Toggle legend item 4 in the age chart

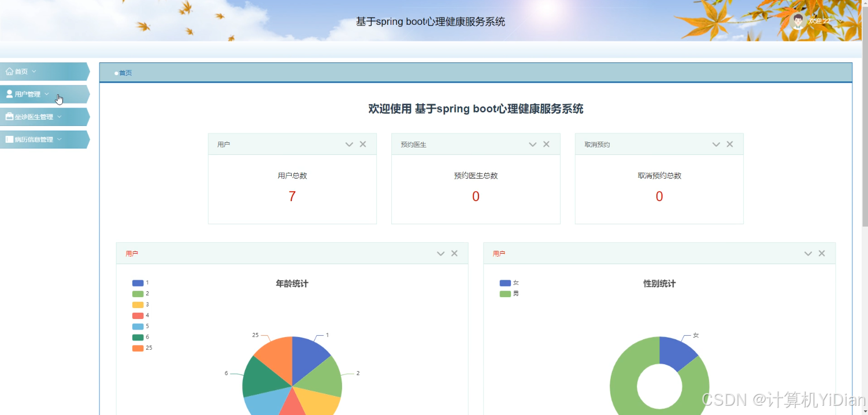coord(140,316)
